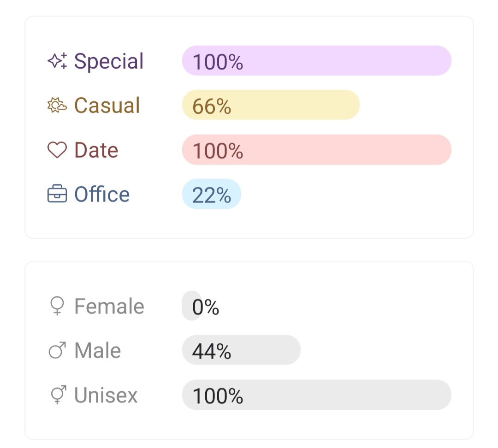Click the Male gender symbol icon
The image size is (498, 448).
click(x=57, y=351)
